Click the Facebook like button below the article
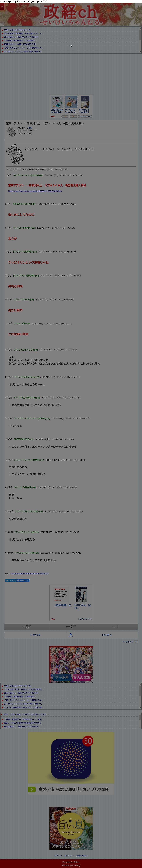 (23, 580)
